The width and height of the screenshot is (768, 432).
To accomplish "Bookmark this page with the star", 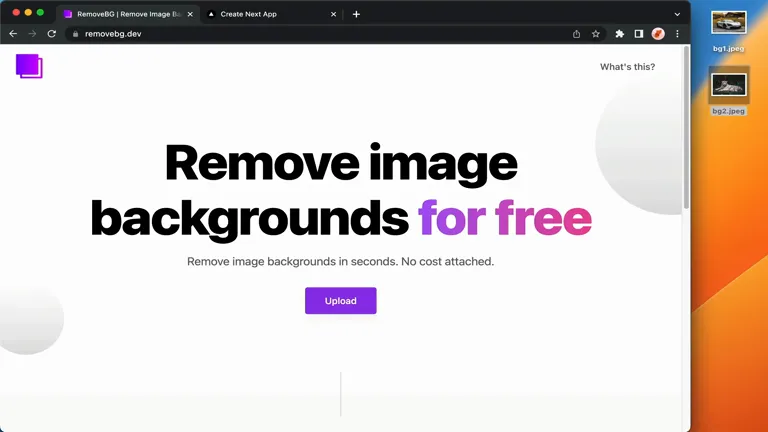I will coord(596,34).
